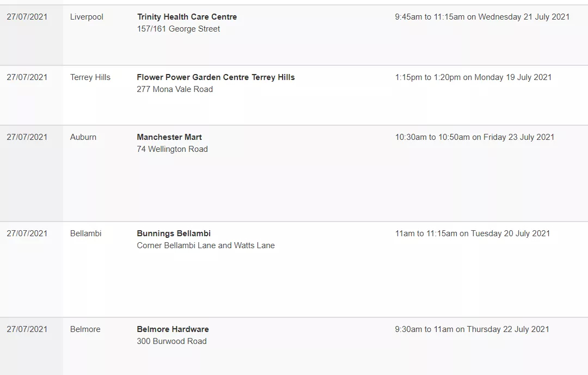Screen dimensions: 588x375
Task: Select the Trinity Health Care Centre venue name
Action: tap(187, 17)
